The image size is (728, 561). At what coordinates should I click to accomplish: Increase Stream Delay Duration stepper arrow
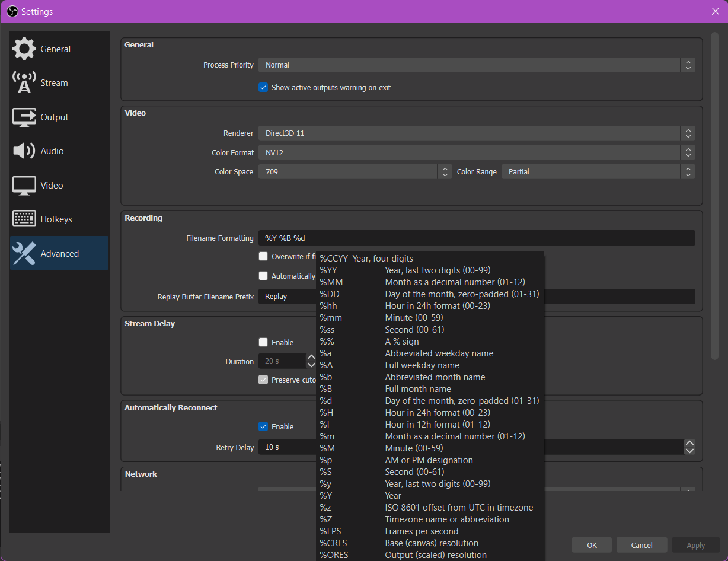coord(311,357)
